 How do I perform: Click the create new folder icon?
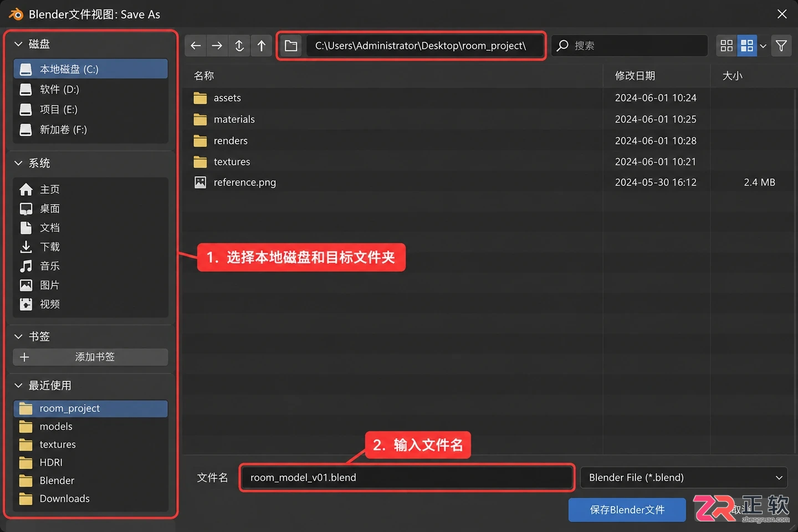(x=291, y=45)
